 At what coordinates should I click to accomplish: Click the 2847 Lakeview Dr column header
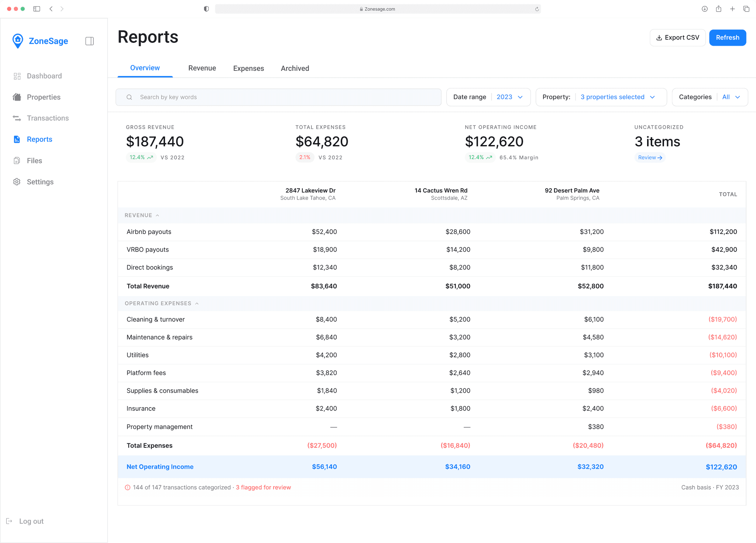coord(308,194)
